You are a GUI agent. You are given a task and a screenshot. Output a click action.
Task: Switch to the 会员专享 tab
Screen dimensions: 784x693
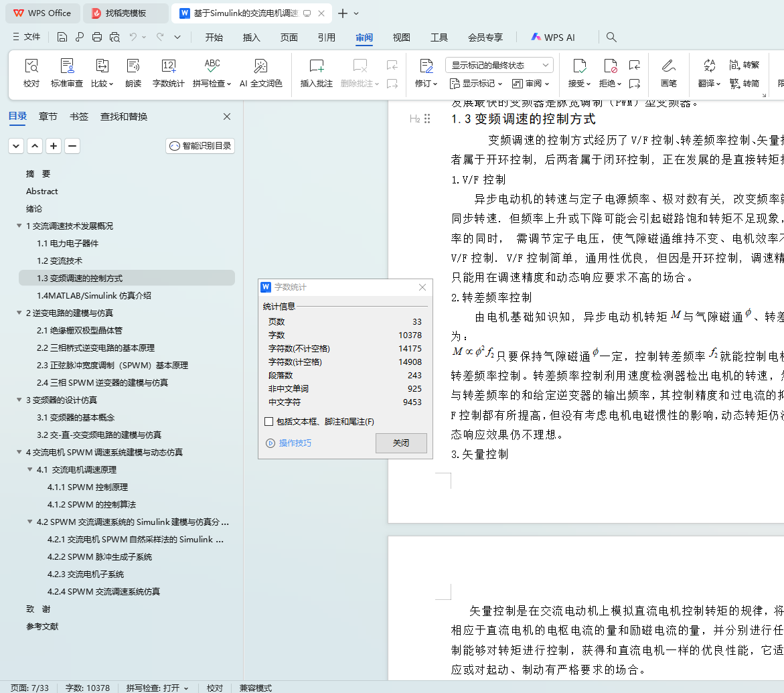tap(485, 37)
